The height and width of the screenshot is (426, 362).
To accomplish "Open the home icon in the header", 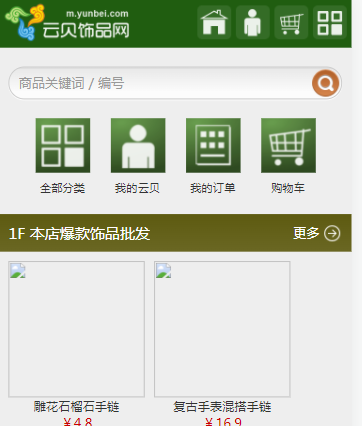I will click(214, 22).
